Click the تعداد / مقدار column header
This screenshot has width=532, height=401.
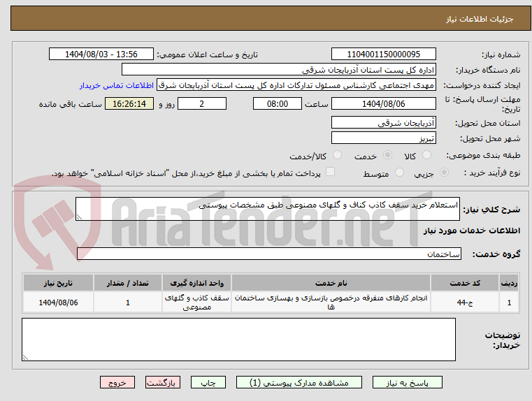tap(127, 283)
